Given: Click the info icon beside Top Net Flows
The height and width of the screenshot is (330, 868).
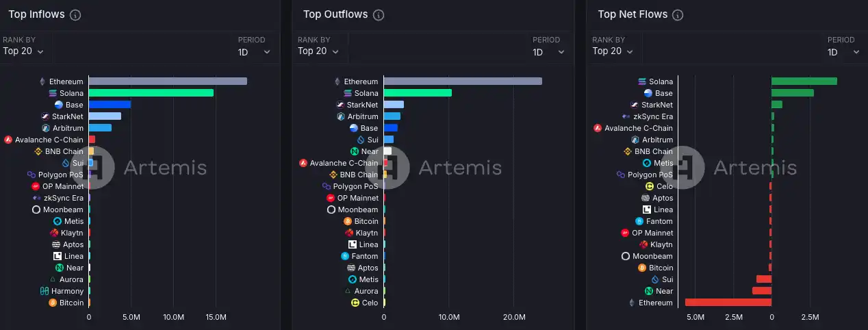Looking at the screenshot, I should click(x=678, y=15).
